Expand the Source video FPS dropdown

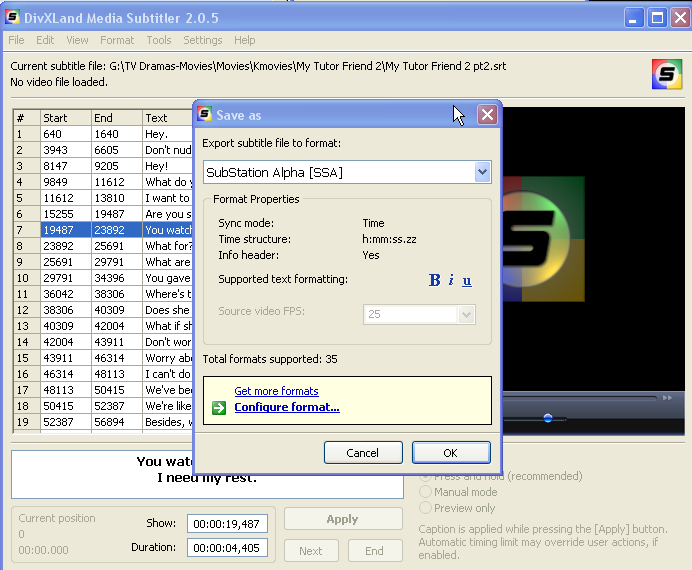click(x=466, y=314)
